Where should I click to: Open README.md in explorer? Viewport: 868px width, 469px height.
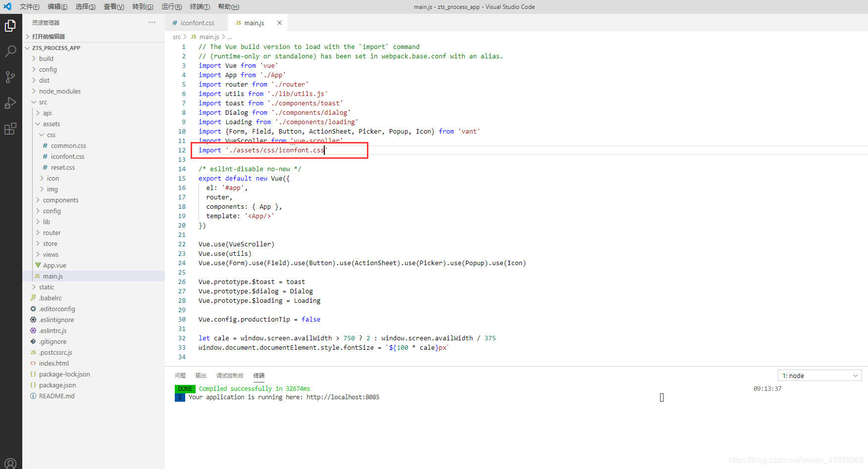click(56, 396)
